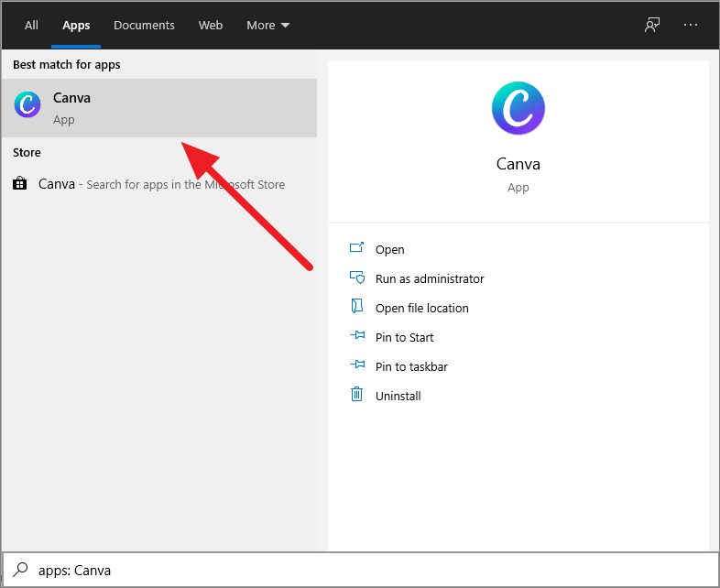Screen dimensions: 720x588
Task: Click the Open icon in actions list
Action: point(356,249)
